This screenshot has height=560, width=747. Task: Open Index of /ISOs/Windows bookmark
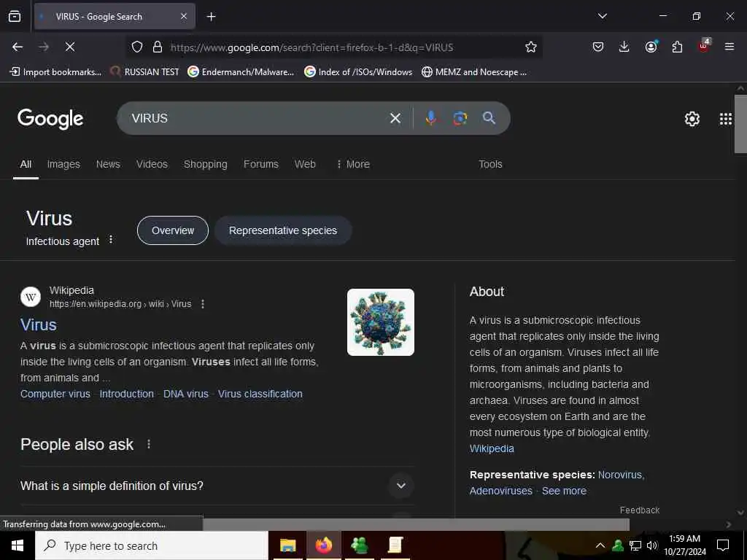pos(358,72)
